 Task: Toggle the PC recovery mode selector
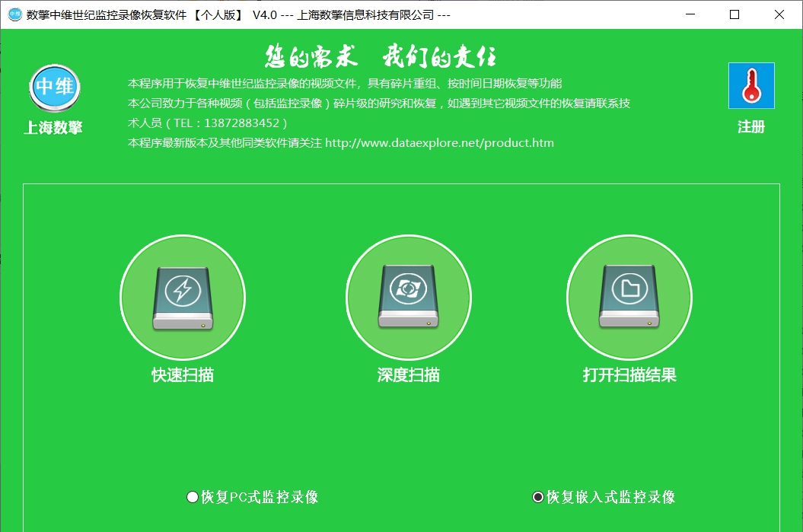tap(190, 495)
